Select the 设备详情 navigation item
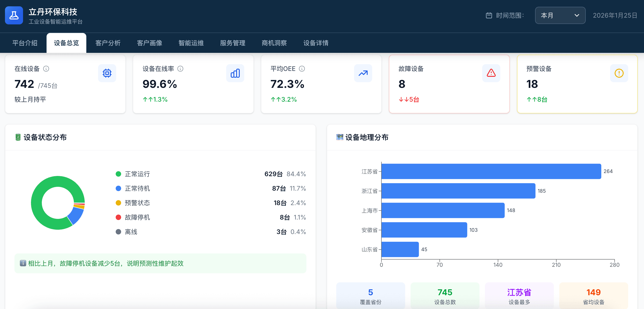Viewport: 644px width, 309px height. click(315, 43)
